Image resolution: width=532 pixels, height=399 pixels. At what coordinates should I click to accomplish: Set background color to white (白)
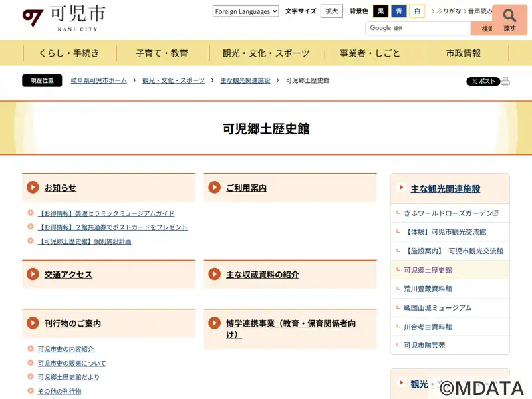[417, 11]
